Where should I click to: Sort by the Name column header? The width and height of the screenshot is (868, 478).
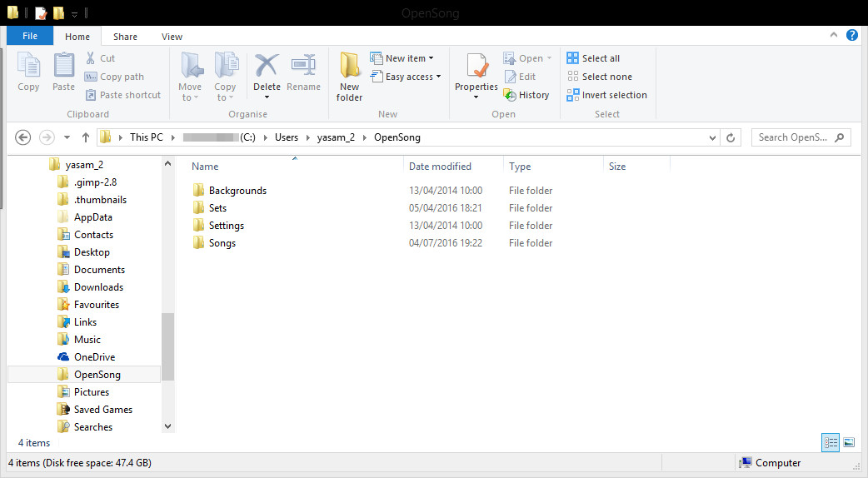[205, 166]
